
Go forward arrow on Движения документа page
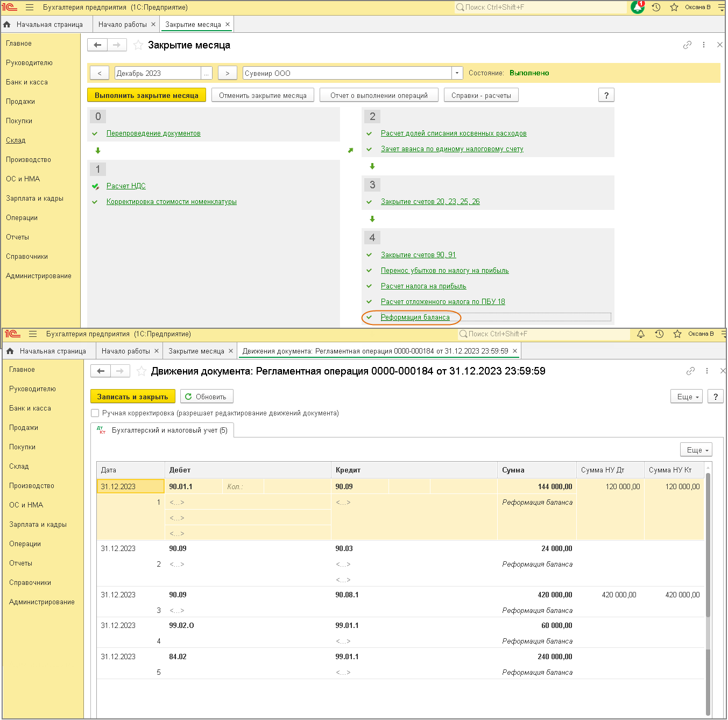pyautogui.click(x=120, y=371)
